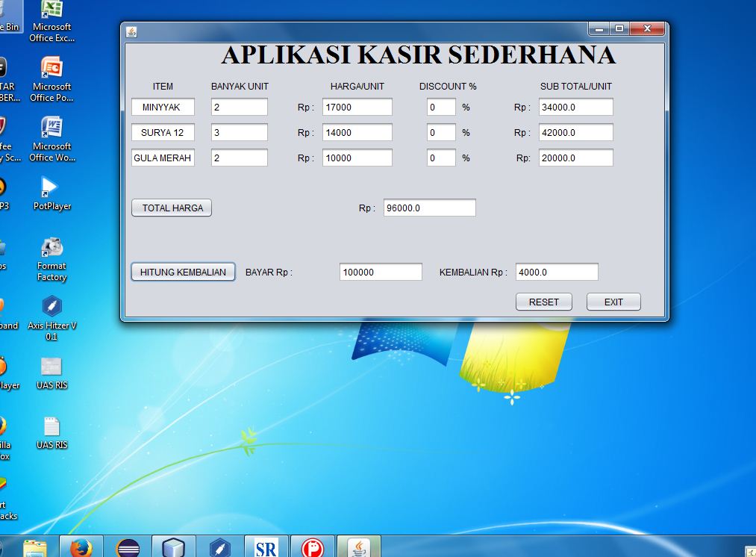This screenshot has height=557, width=756.
Task: Click the TOTAL HARGA button
Action: (x=171, y=208)
